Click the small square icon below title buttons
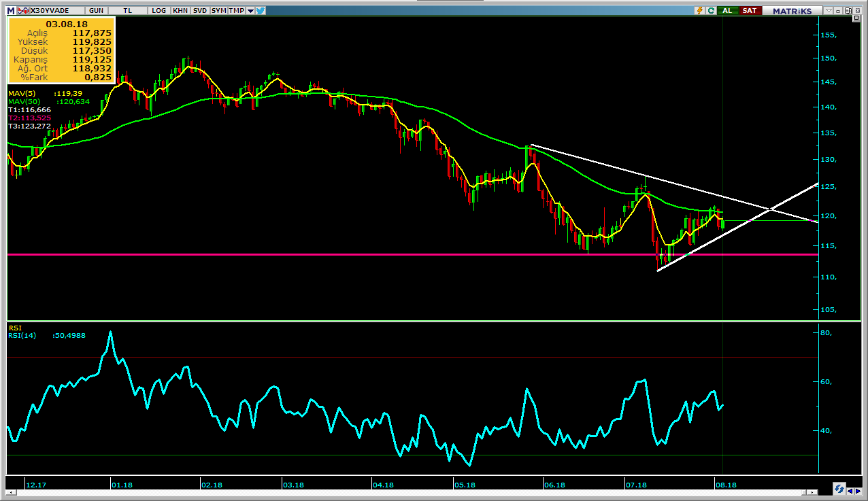The height and width of the screenshot is (501, 868). coord(856,18)
